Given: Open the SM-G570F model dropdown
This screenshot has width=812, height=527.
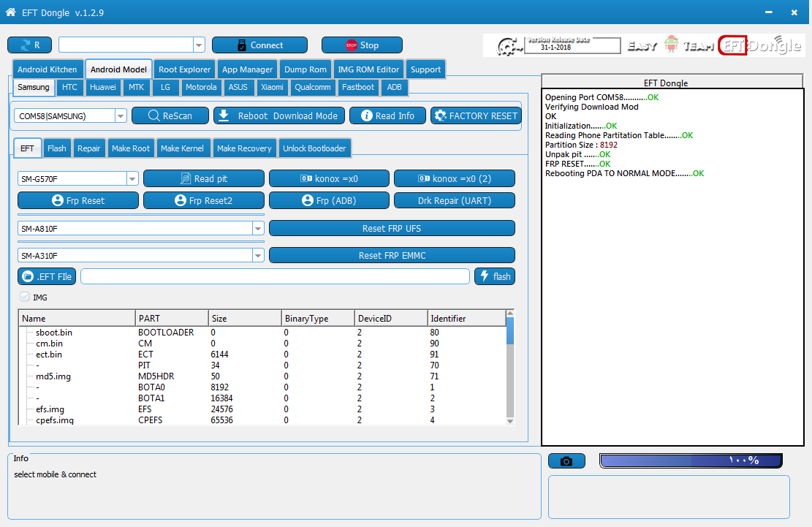Looking at the screenshot, I should pos(132,178).
